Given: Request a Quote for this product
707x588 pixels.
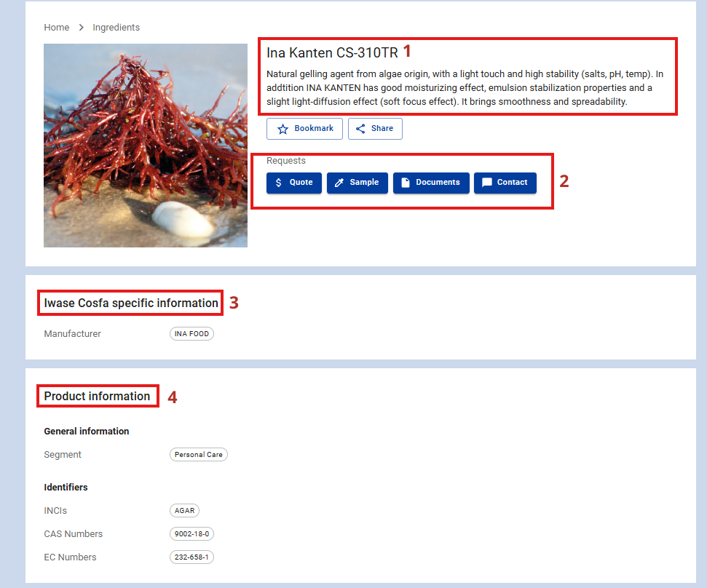Looking at the screenshot, I should point(294,183).
